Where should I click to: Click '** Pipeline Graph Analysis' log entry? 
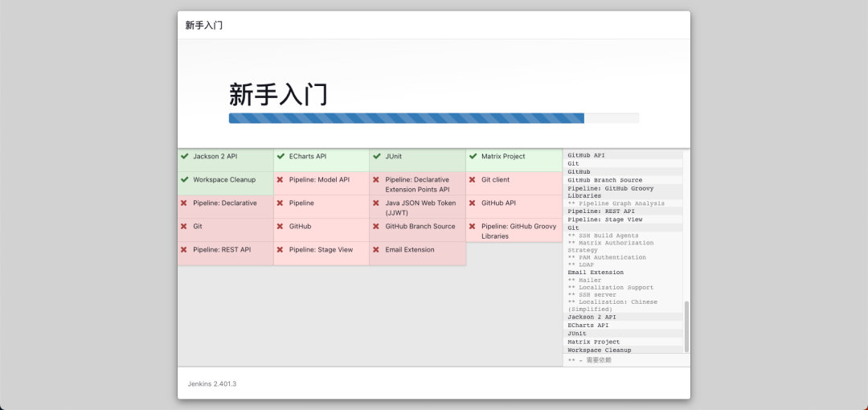[616, 203]
